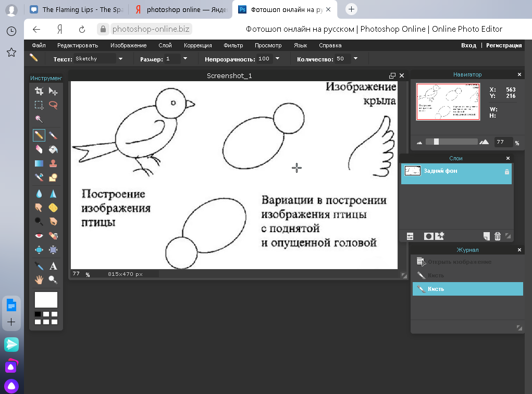Viewport: 532px width, 394px height.
Task: Select the Red Eye Reduction tool
Action: pos(39,236)
